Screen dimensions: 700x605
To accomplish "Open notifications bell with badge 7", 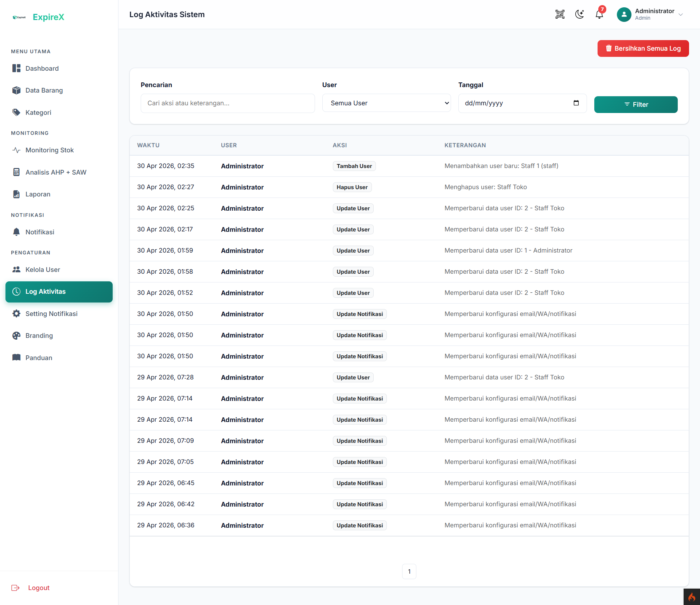I will coord(599,14).
